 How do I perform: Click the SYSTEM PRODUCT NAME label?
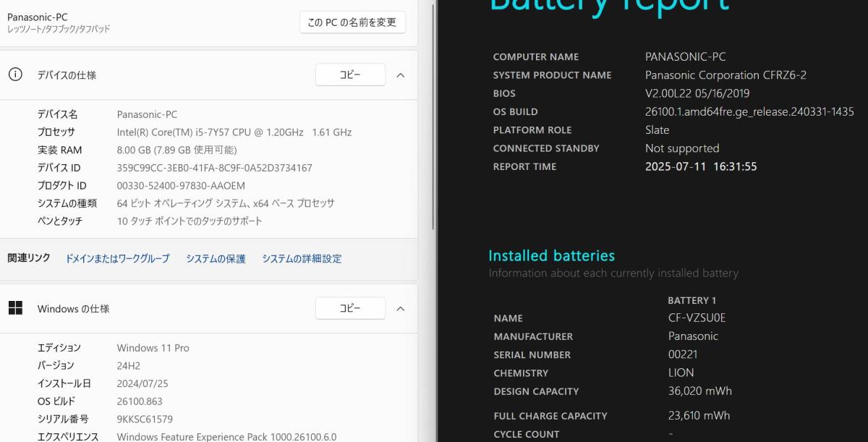pyautogui.click(x=553, y=75)
